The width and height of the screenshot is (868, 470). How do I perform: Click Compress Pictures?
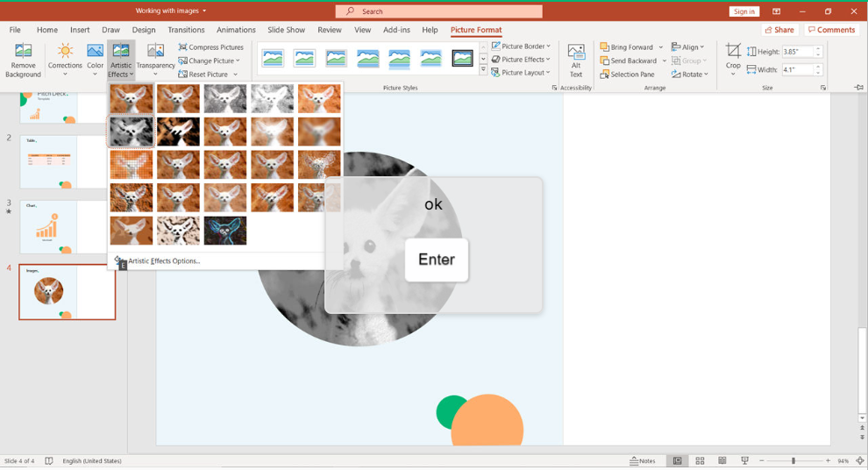coord(211,47)
